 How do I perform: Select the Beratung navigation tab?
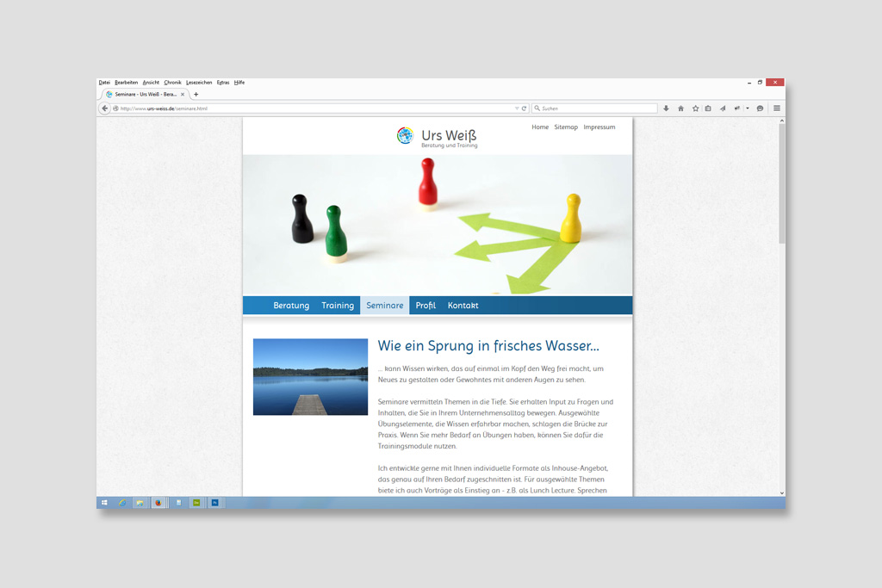pos(291,306)
